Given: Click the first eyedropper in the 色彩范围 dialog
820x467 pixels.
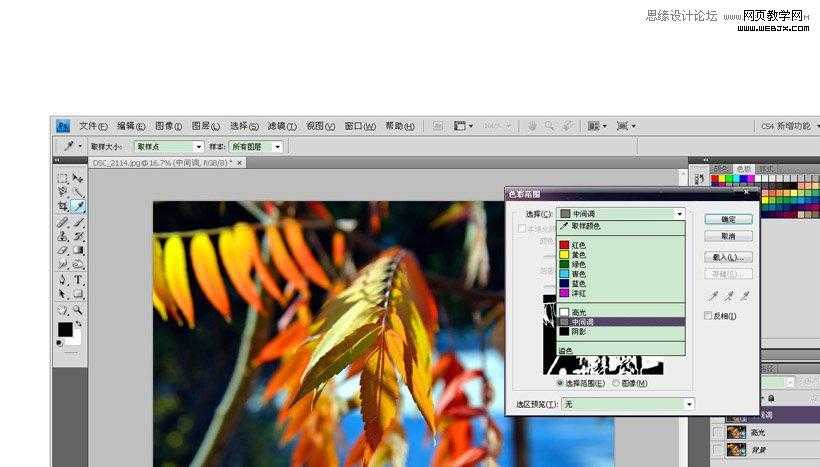Looking at the screenshot, I should click(713, 297).
